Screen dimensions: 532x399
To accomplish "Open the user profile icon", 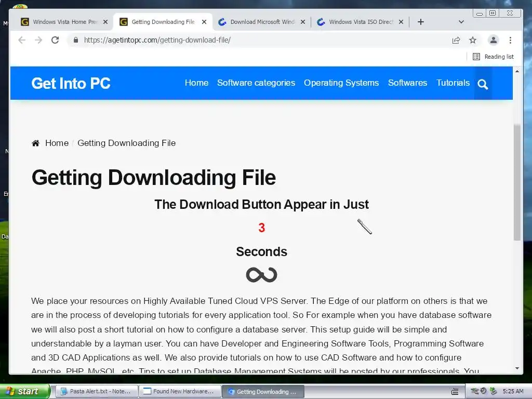I will 494,40.
